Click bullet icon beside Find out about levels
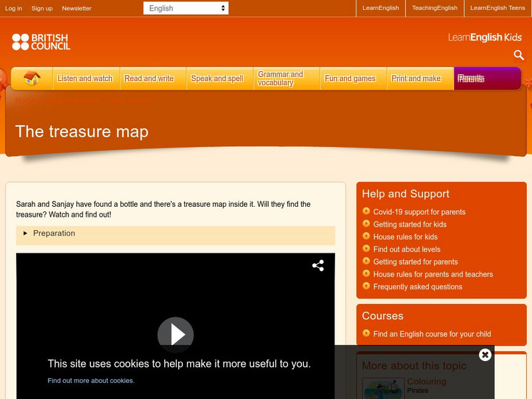This screenshot has width=532, height=399. click(366, 248)
